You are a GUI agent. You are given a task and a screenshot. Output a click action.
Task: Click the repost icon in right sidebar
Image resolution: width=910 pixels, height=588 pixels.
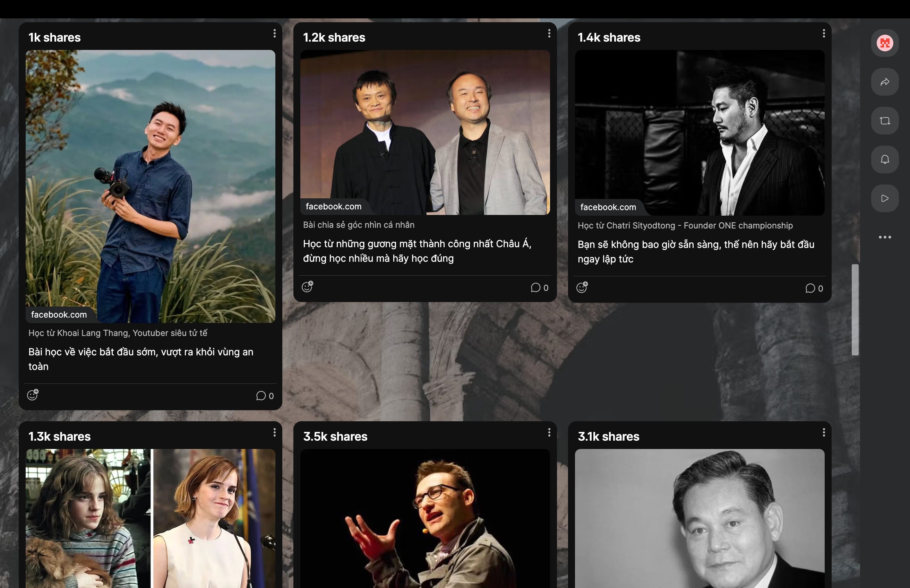tap(884, 121)
